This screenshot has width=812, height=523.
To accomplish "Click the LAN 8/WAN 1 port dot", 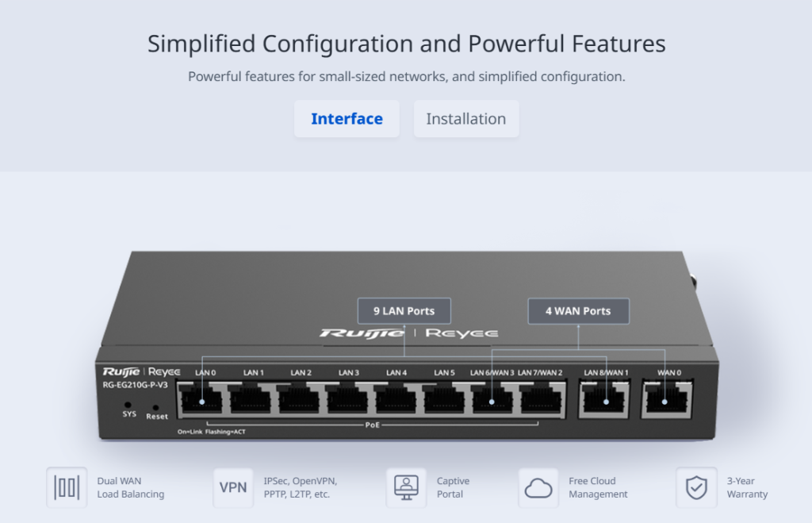I will pyautogui.click(x=606, y=402).
